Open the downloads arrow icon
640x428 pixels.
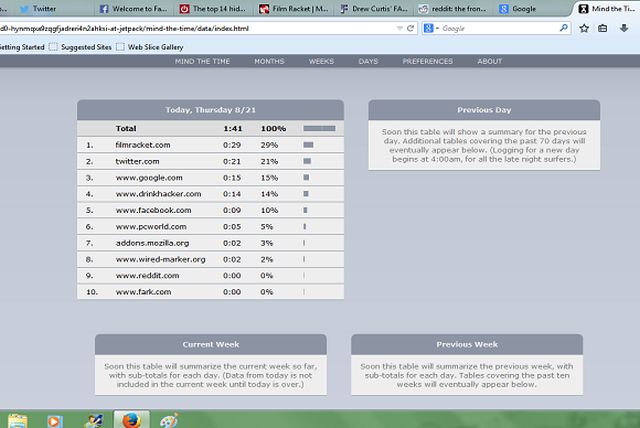pyautogui.click(x=624, y=28)
